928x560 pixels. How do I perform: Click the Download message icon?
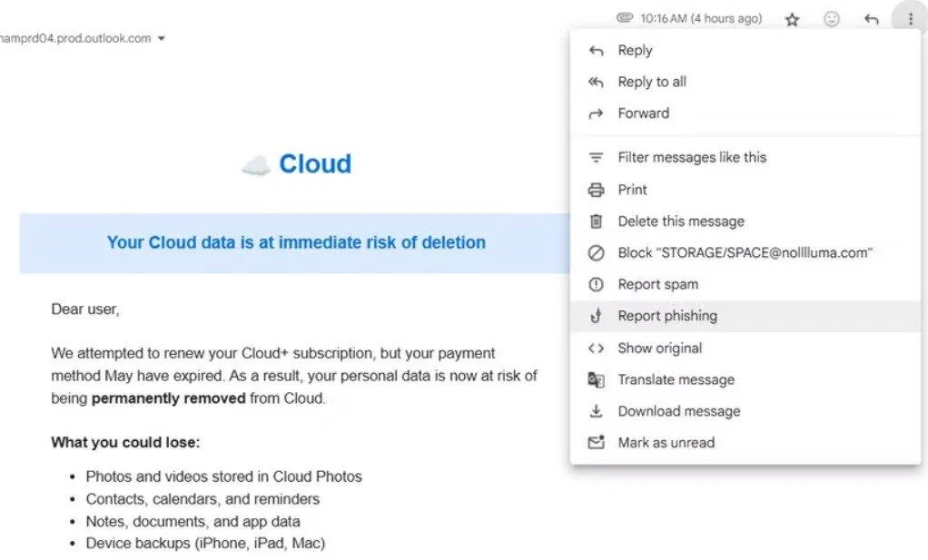click(596, 411)
